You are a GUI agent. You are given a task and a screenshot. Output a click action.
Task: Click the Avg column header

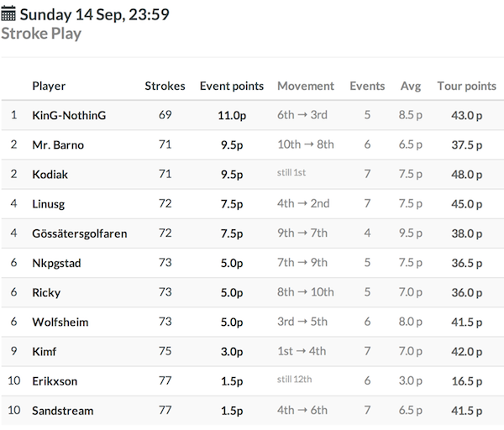point(411,86)
